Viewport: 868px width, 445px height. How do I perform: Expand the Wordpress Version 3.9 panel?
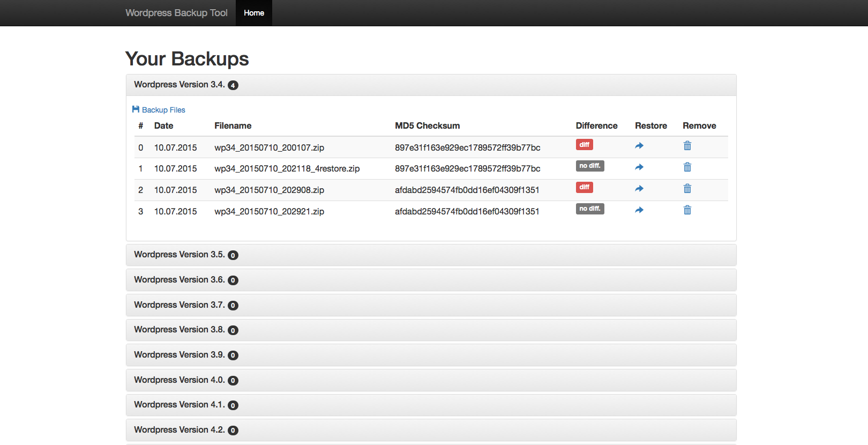(431, 355)
